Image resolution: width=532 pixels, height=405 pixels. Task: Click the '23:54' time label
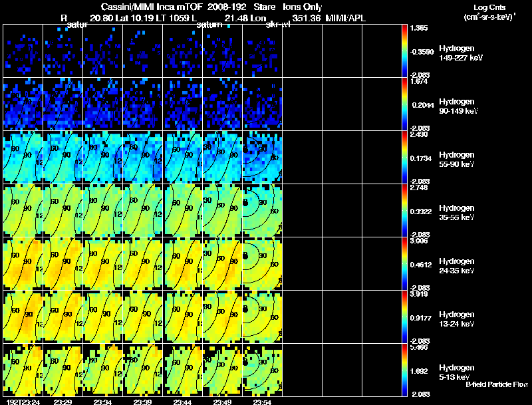pos(262,402)
